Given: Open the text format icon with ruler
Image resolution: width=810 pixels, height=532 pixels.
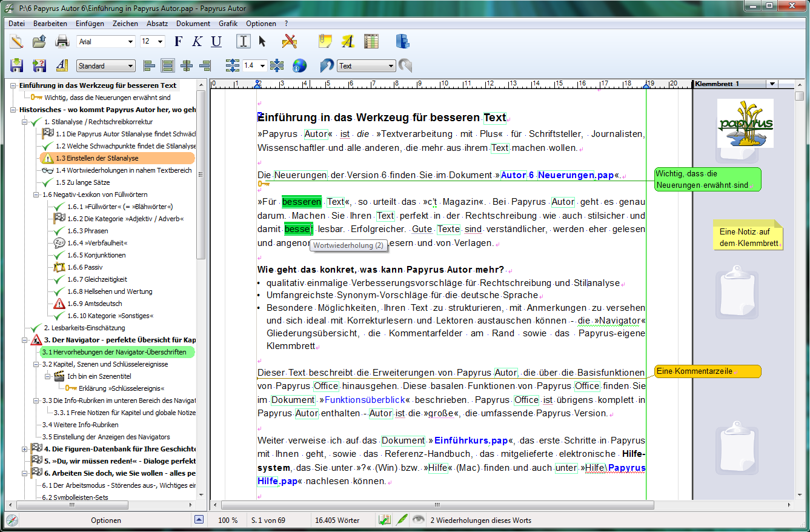Looking at the screenshot, I should tap(62, 65).
